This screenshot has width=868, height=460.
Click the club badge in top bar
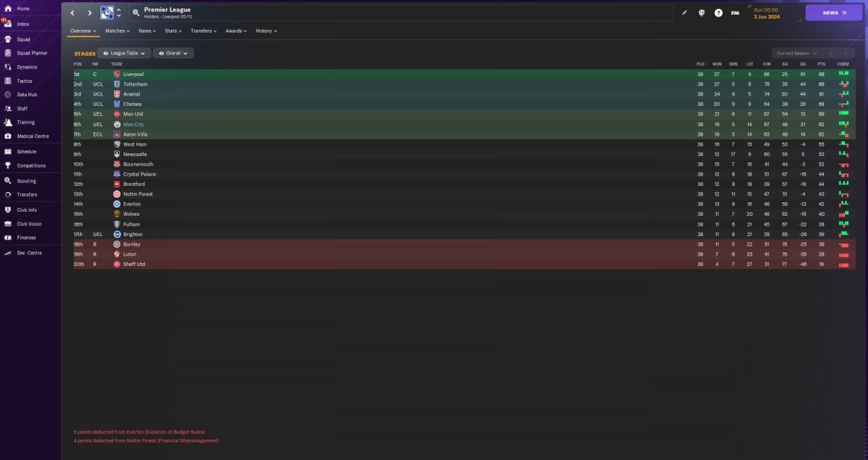(x=107, y=13)
